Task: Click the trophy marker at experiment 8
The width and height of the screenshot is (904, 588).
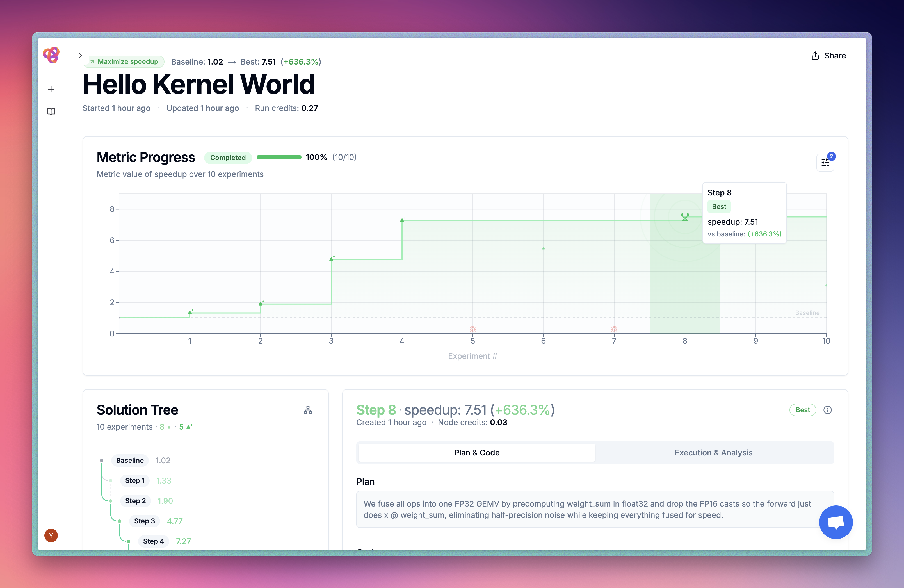Action: (x=685, y=217)
